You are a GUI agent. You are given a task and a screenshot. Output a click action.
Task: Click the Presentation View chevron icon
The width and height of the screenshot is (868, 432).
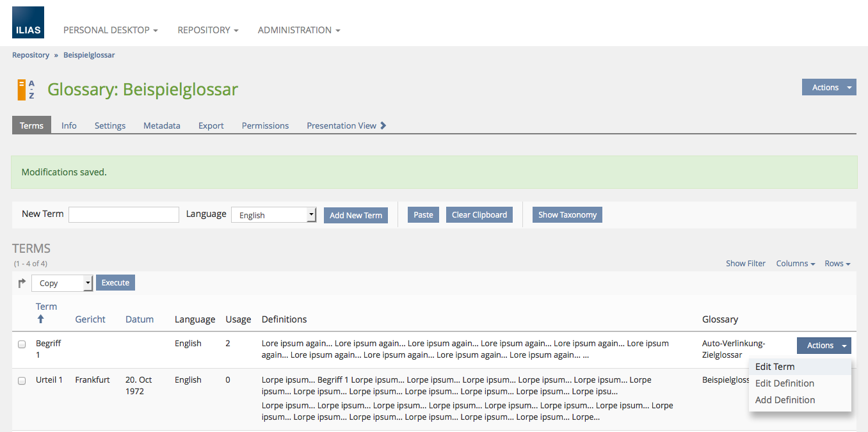pyautogui.click(x=383, y=125)
